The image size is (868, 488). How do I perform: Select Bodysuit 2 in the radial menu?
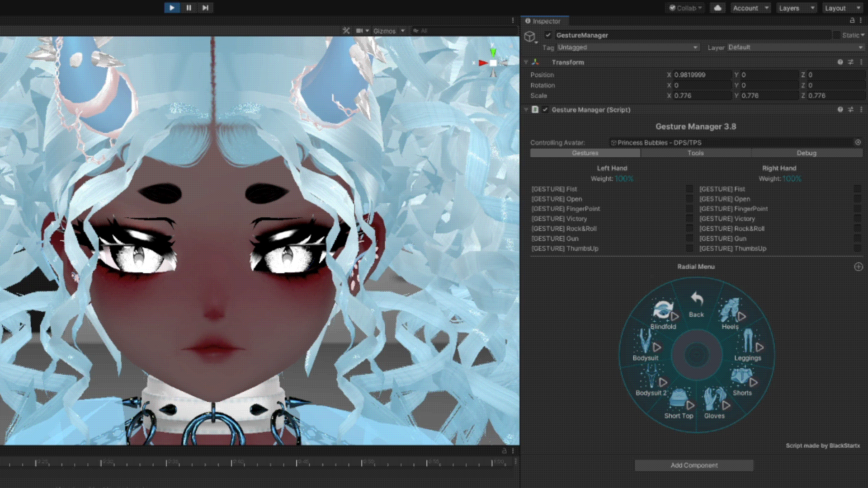tap(651, 381)
